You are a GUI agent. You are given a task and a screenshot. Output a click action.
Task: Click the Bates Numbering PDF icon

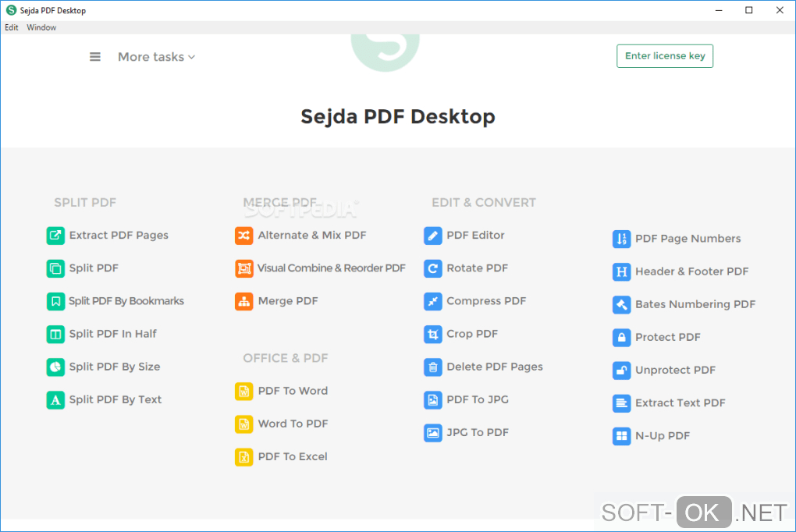(x=621, y=305)
